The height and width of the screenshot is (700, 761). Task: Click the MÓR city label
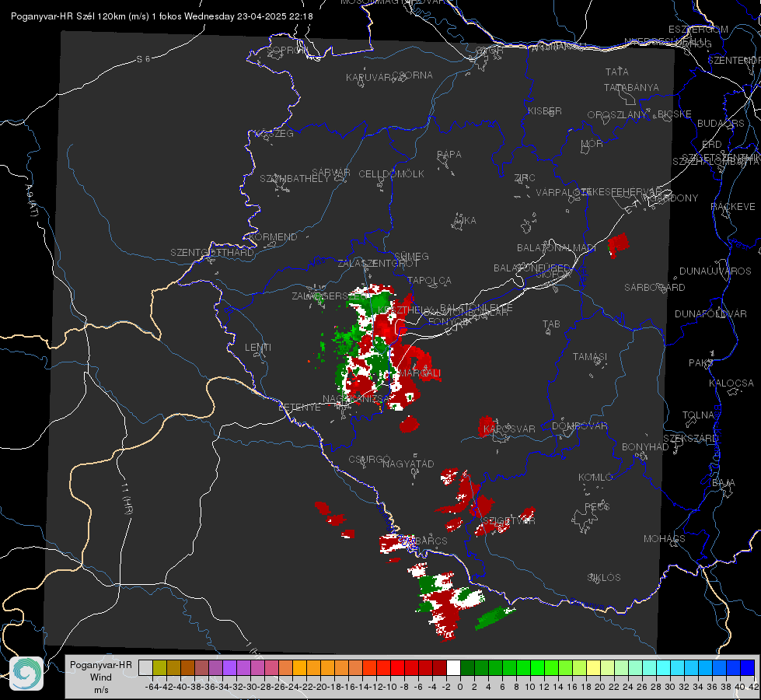click(x=592, y=144)
